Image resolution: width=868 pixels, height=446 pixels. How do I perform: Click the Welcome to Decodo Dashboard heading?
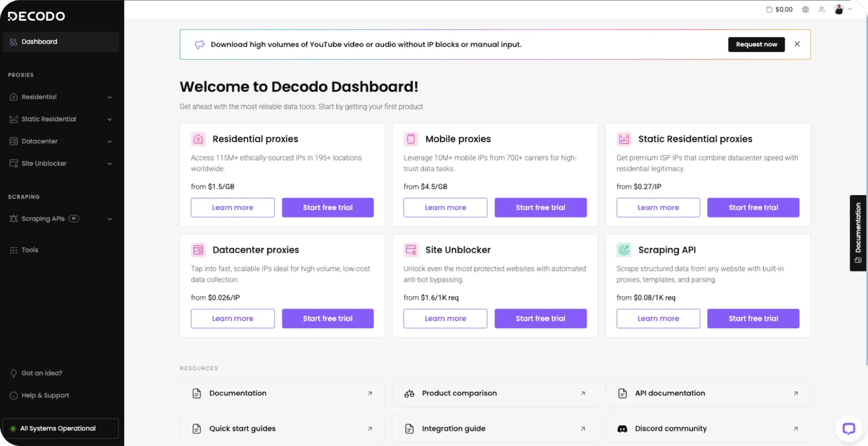(299, 87)
